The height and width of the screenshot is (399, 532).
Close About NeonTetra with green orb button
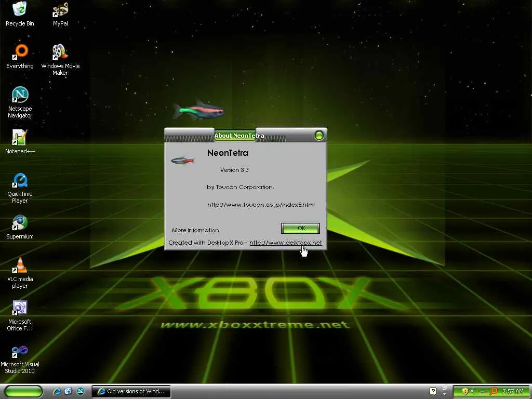[x=319, y=136]
